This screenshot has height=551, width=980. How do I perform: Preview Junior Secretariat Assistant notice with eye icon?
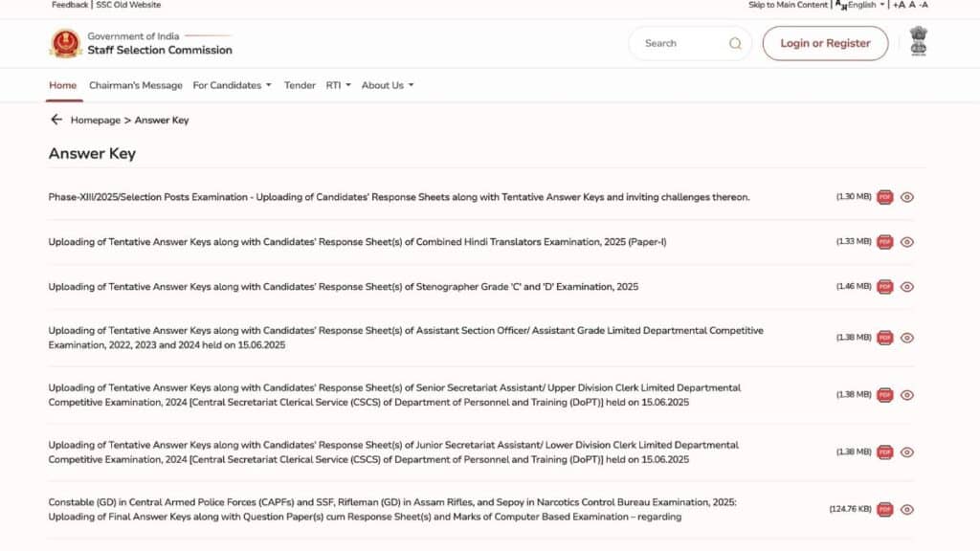pos(907,452)
